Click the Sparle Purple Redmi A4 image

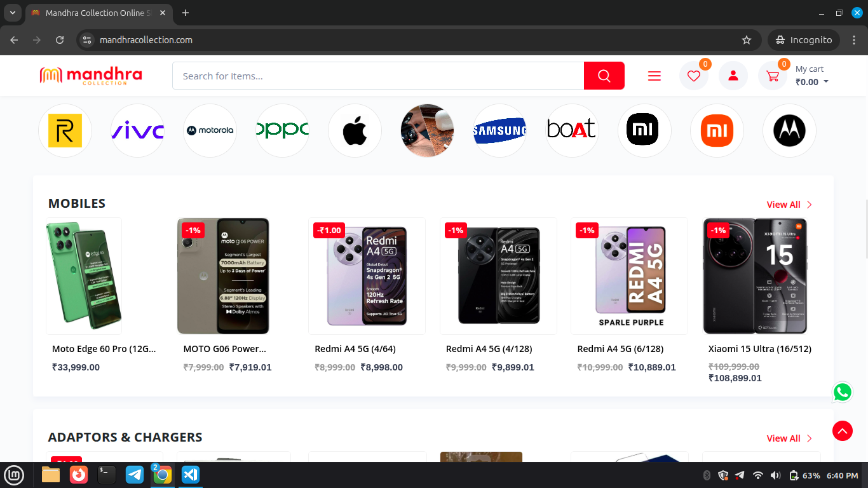[629, 276]
